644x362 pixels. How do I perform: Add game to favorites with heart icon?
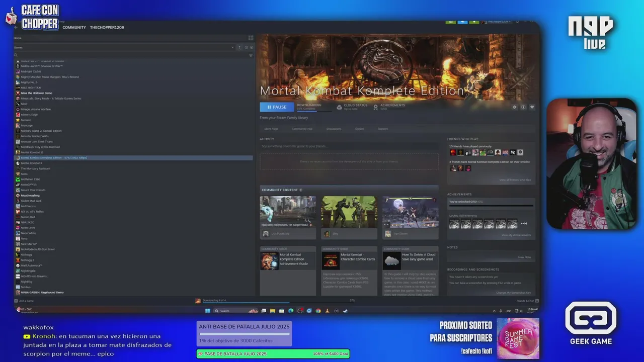532,107
